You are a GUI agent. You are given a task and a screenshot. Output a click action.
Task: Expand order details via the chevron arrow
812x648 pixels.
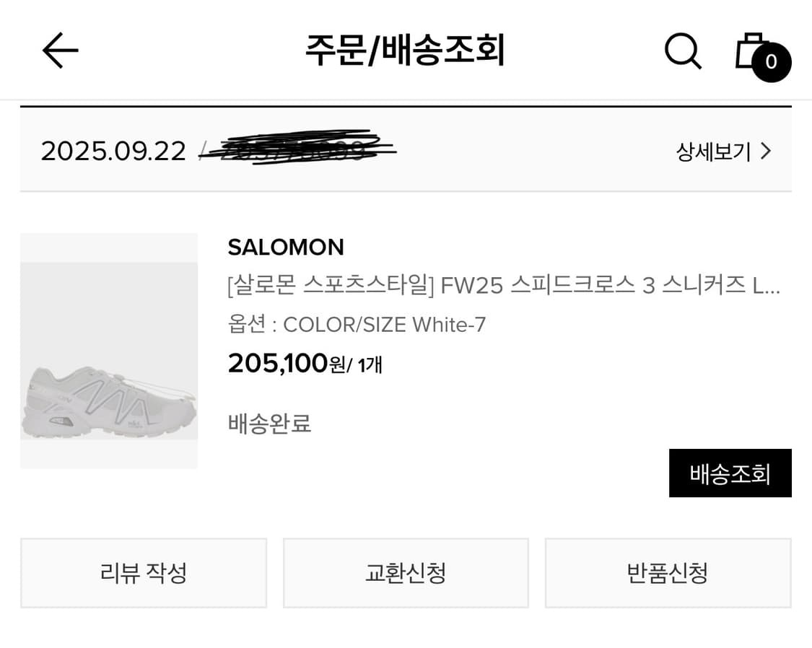[x=767, y=152]
